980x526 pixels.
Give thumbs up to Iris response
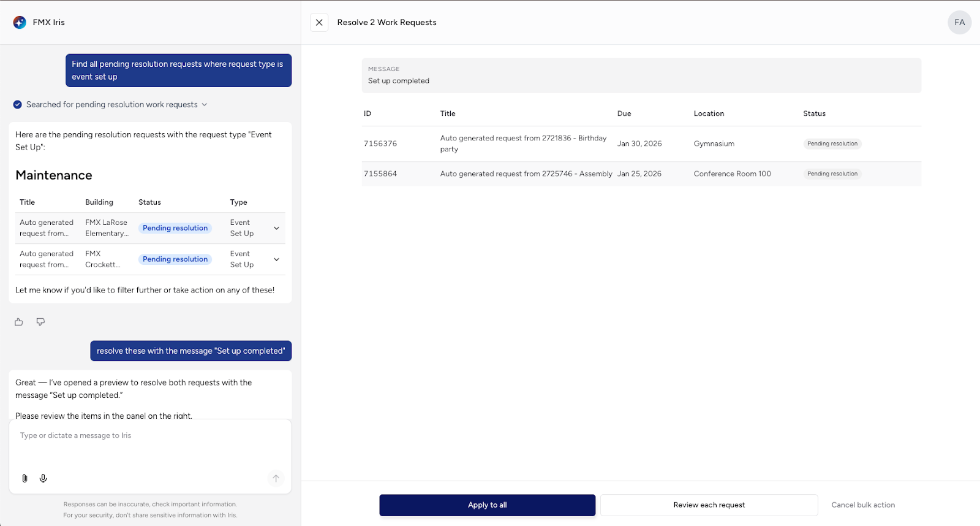click(x=19, y=322)
